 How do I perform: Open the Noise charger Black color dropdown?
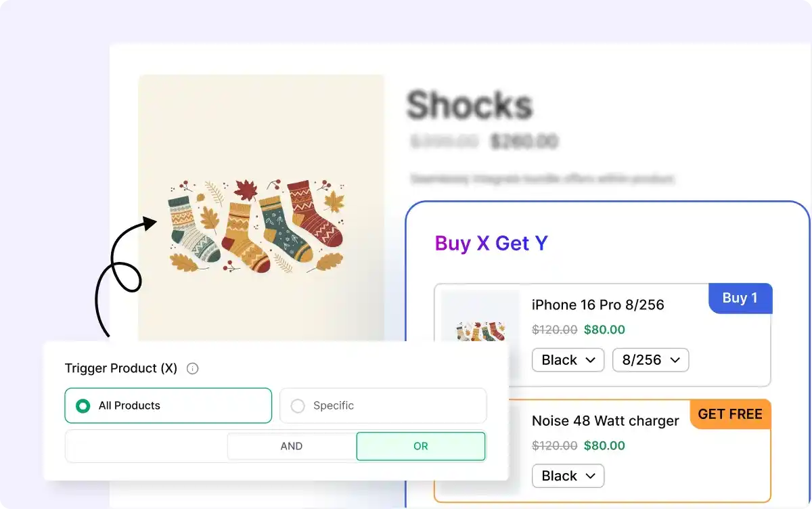(568, 476)
